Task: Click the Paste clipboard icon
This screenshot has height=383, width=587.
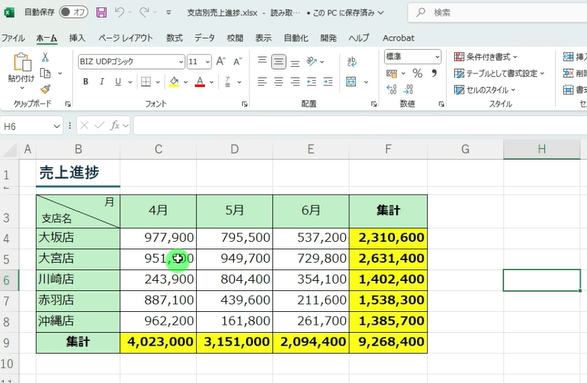Action: 22,62
